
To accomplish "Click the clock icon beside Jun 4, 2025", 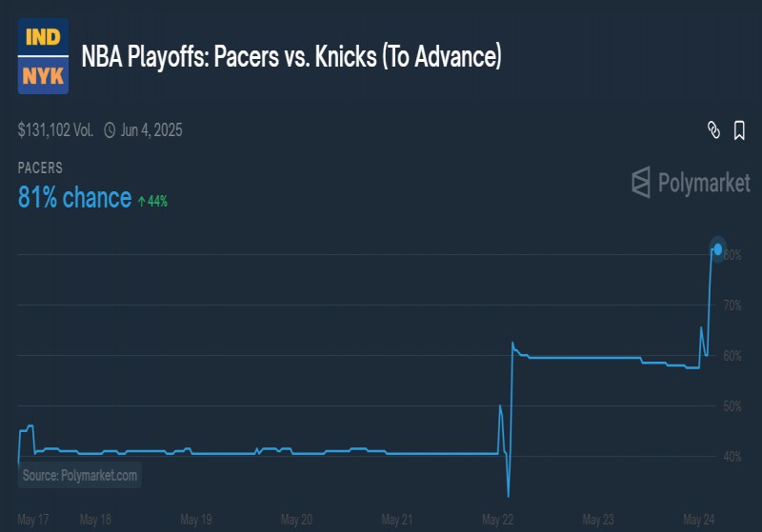I will (110, 130).
